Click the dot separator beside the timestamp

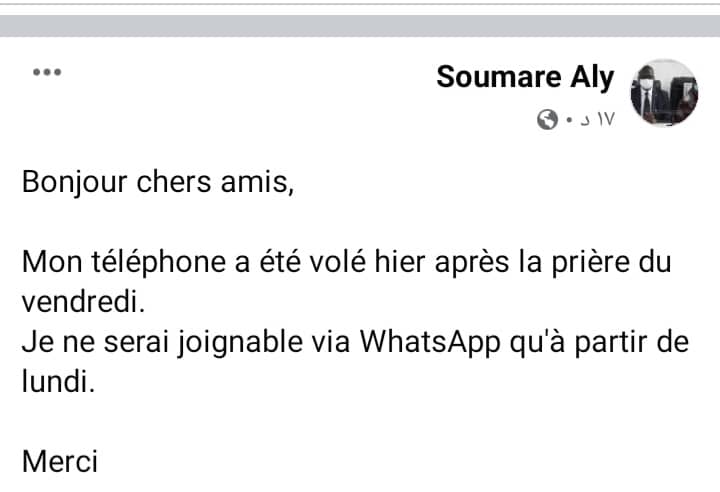point(569,120)
